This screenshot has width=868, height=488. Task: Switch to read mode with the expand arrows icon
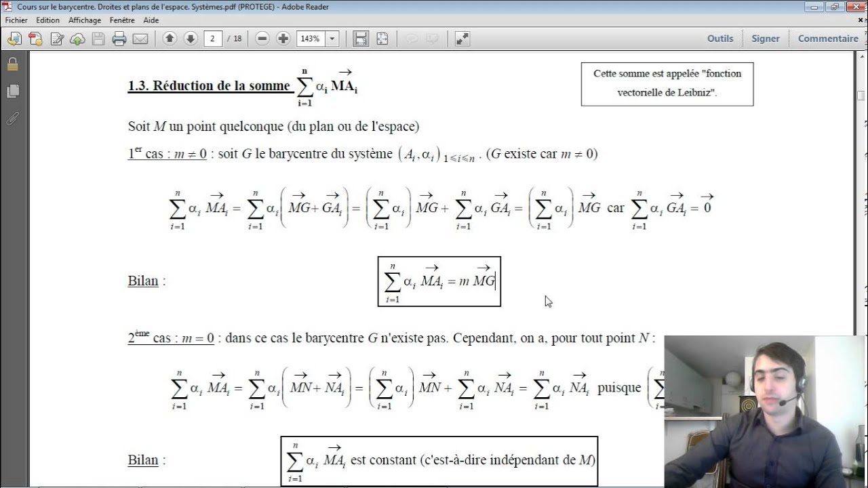[462, 39]
